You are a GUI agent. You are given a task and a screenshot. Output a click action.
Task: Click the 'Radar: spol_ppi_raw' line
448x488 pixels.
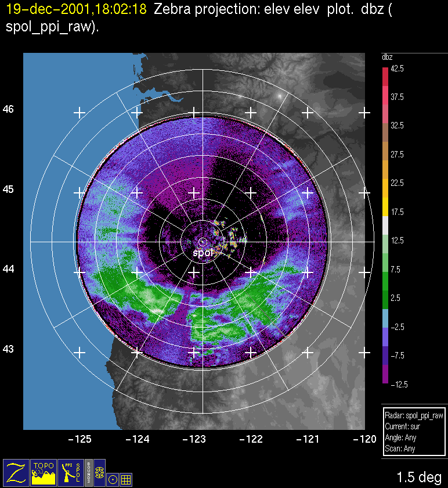click(414, 416)
